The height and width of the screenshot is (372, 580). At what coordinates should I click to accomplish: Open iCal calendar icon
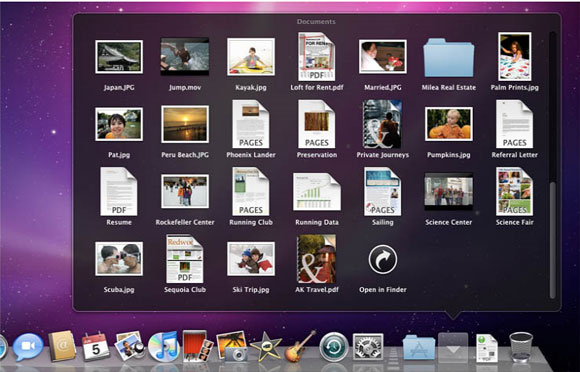[95, 346]
